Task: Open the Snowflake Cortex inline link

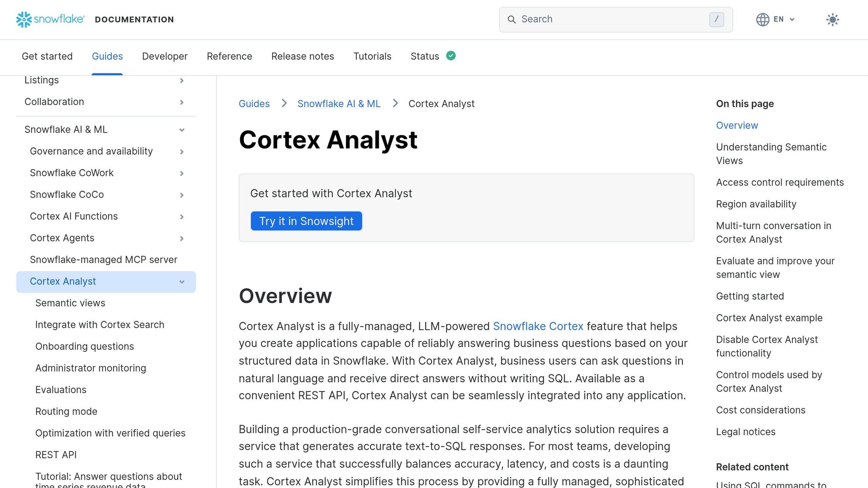Action: click(x=538, y=326)
